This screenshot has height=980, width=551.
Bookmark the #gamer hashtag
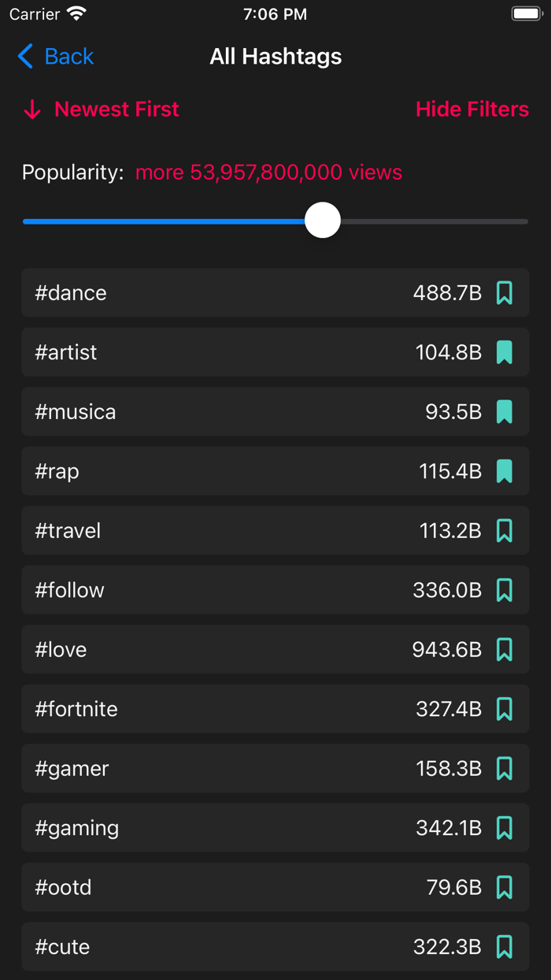point(505,768)
